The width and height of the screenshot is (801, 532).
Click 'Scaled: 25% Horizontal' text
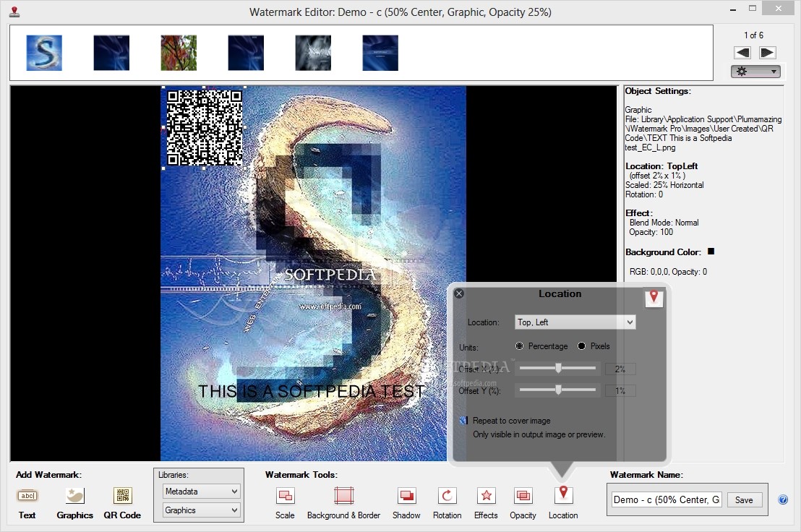tap(664, 185)
